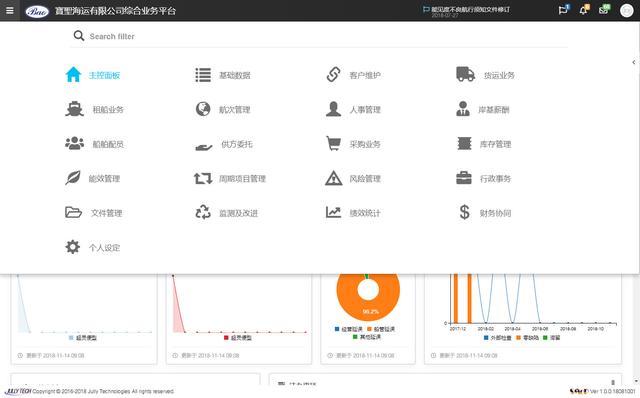This screenshot has width=640, height=398.
Task: Click the Ver 1.0.0 version text
Action: pyautogui.click(x=612, y=391)
